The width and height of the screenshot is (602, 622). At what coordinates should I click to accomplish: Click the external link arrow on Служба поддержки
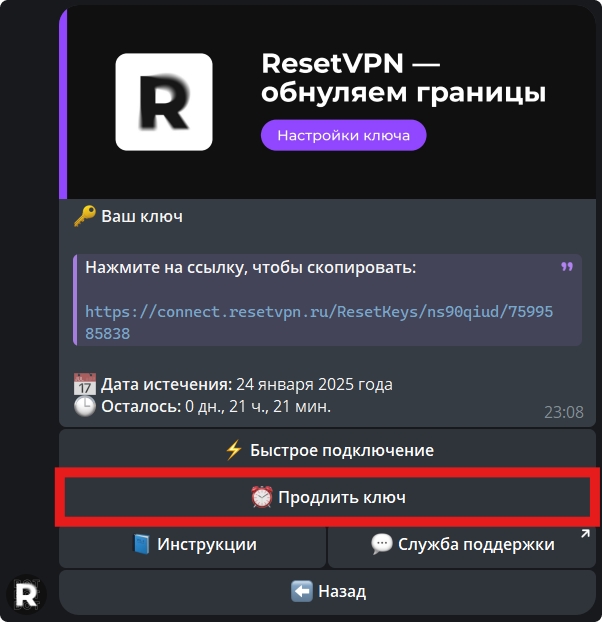coord(585,534)
